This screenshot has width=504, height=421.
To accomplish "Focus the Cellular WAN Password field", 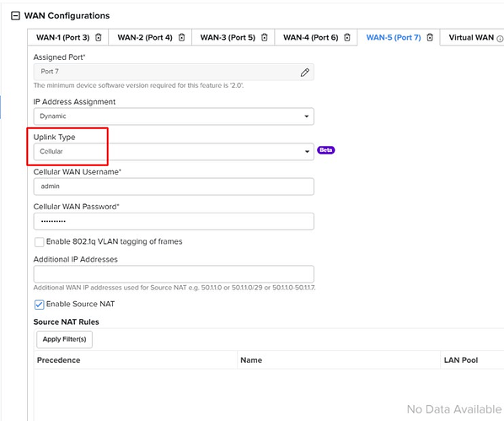I will [x=174, y=221].
